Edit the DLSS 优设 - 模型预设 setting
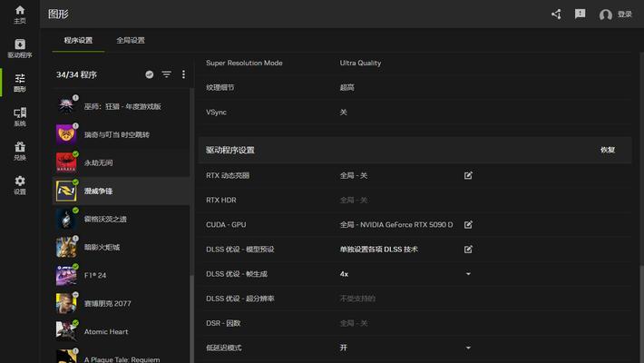The width and height of the screenshot is (644, 363). [x=468, y=250]
